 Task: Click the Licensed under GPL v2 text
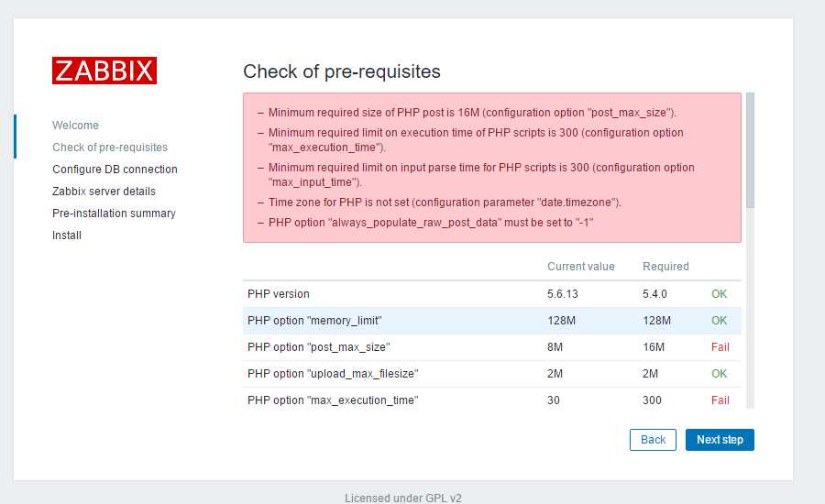(x=403, y=498)
